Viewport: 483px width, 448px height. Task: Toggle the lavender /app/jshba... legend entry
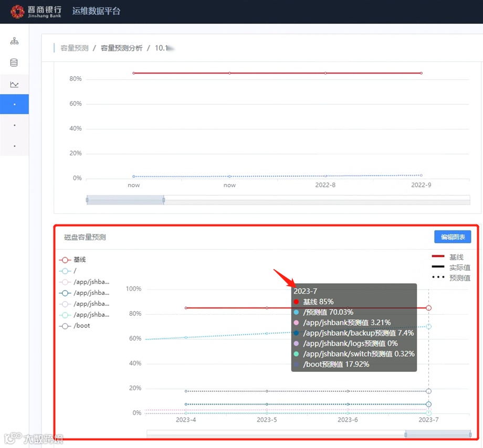pyautogui.click(x=84, y=304)
